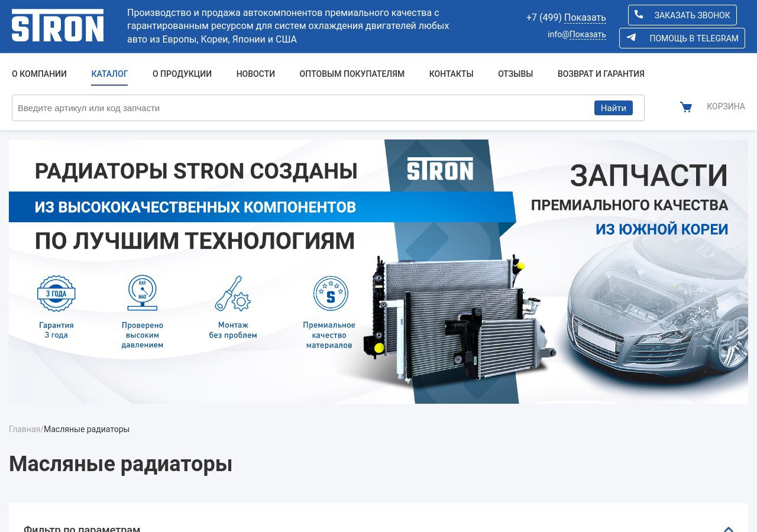
Task: Open Возврат и гарантия menu item
Action: (601, 74)
